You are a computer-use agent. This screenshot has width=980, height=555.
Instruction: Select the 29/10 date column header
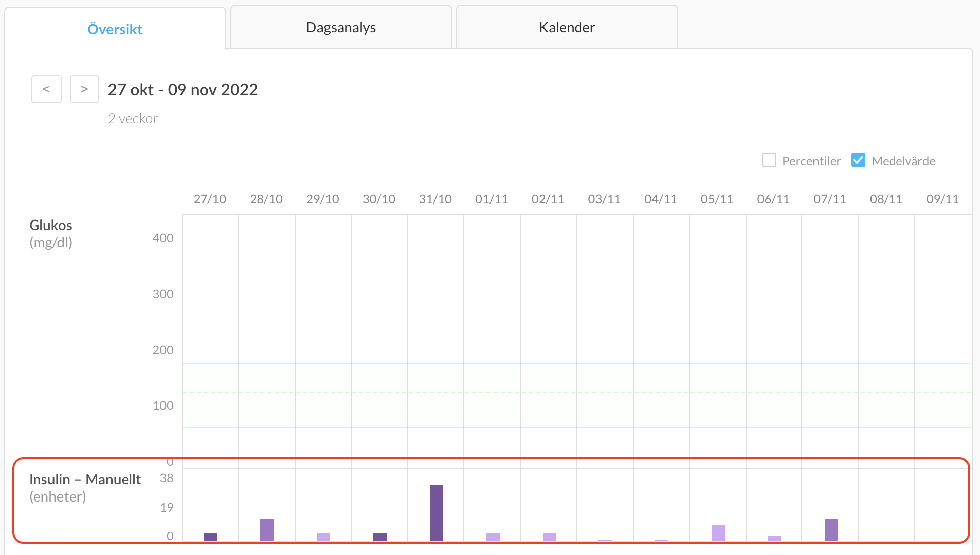[323, 199]
